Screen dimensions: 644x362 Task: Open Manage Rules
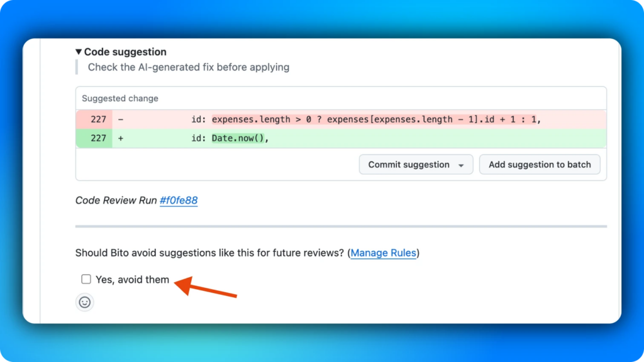point(384,253)
